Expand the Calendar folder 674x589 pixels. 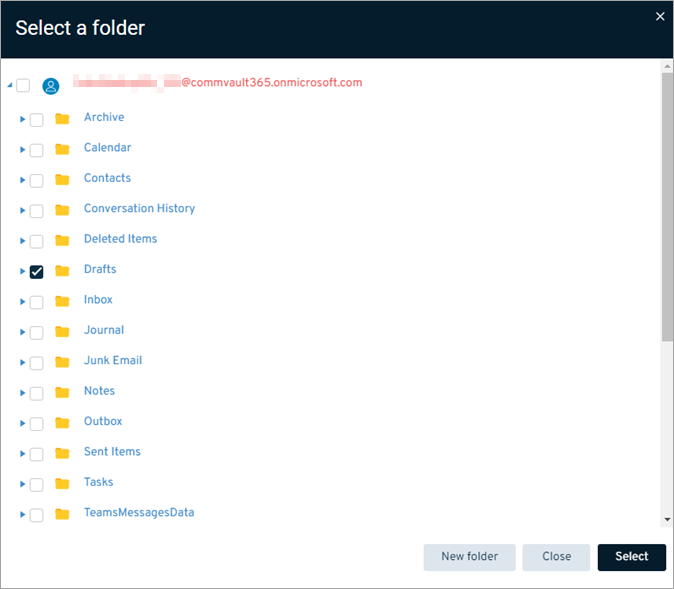click(22, 150)
